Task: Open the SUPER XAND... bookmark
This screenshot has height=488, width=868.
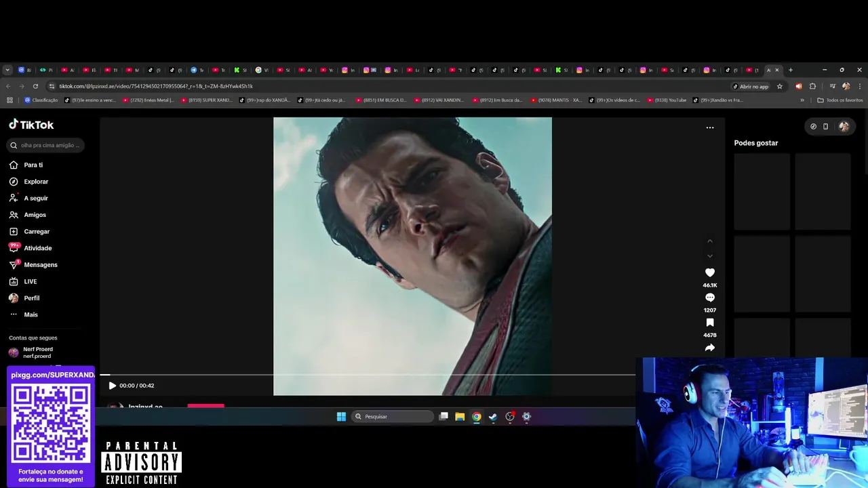Action: [206, 100]
